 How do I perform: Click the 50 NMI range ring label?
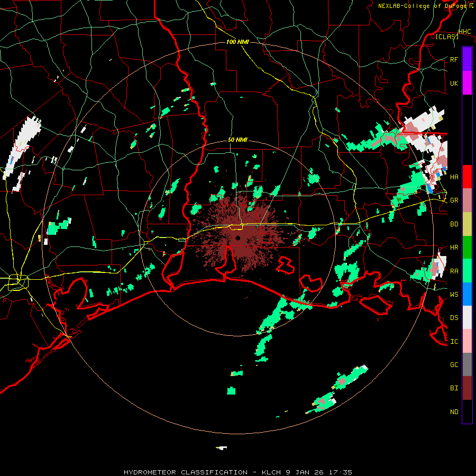click(x=237, y=140)
